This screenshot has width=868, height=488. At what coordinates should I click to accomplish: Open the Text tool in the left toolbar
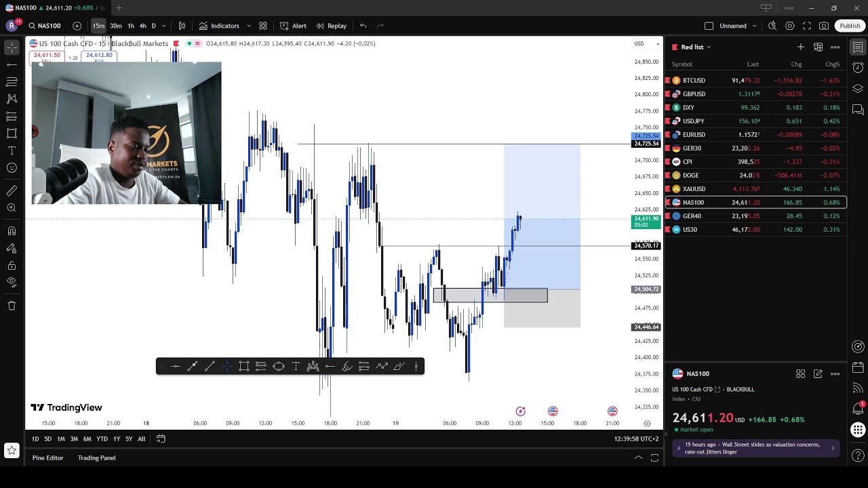click(x=12, y=150)
